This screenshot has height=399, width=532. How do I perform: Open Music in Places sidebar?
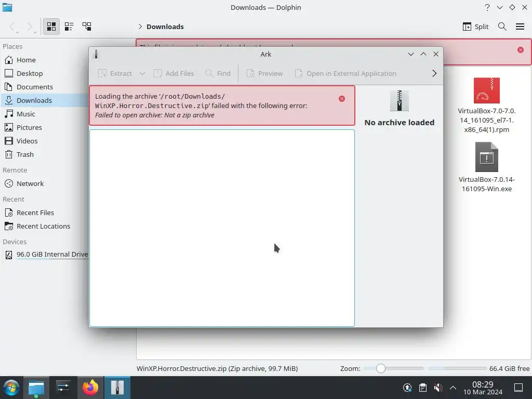point(44,114)
